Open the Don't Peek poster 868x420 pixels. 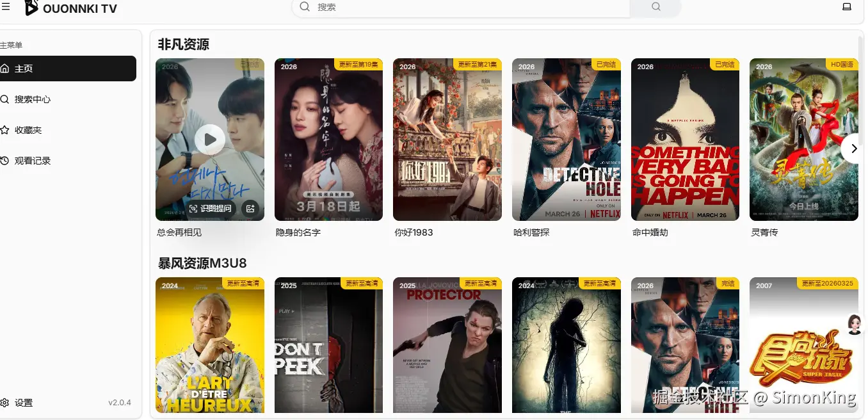tap(328, 345)
